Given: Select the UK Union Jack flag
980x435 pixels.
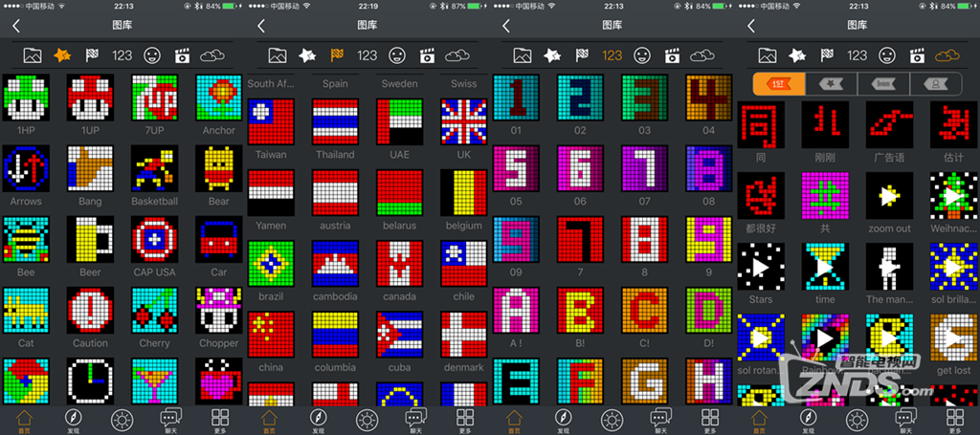Looking at the screenshot, I should [x=464, y=121].
